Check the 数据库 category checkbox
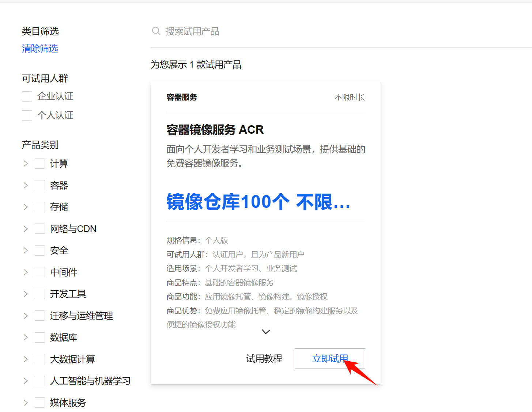532x412 pixels. (39, 337)
